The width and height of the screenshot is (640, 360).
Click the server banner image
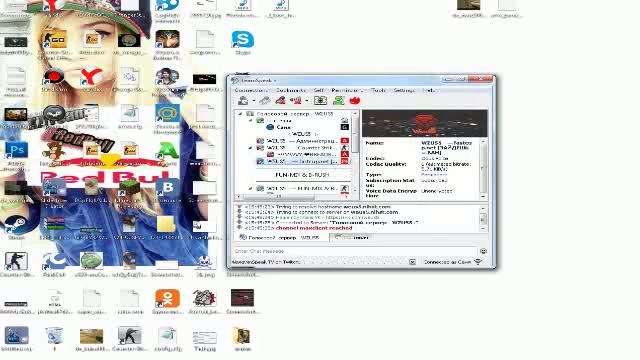click(424, 123)
